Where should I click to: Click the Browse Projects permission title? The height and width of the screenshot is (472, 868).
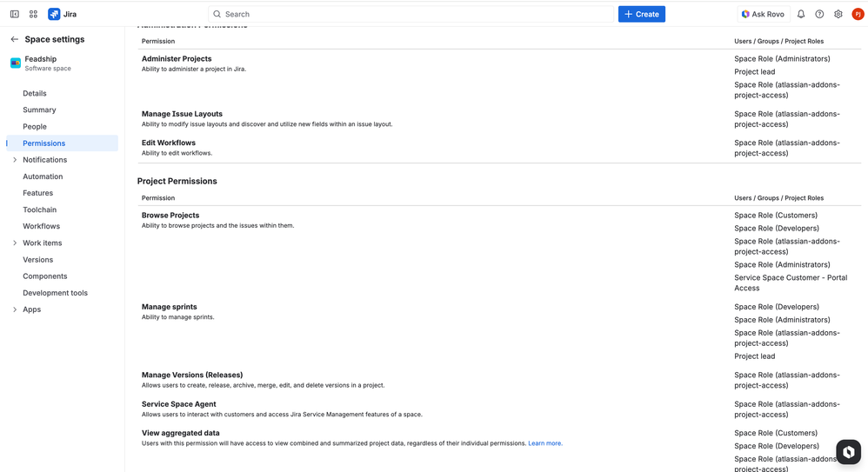pos(170,216)
